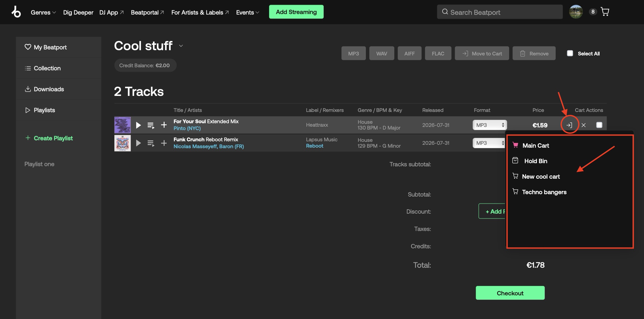Open the For Your Soul track title
This screenshot has height=319, width=644.
tap(206, 121)
